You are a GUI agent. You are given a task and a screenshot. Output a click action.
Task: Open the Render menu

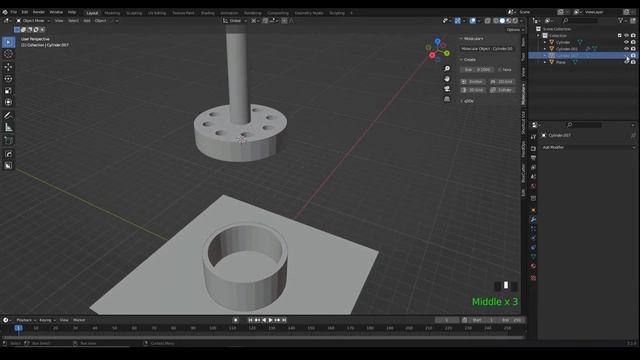[x=38, y=12]
